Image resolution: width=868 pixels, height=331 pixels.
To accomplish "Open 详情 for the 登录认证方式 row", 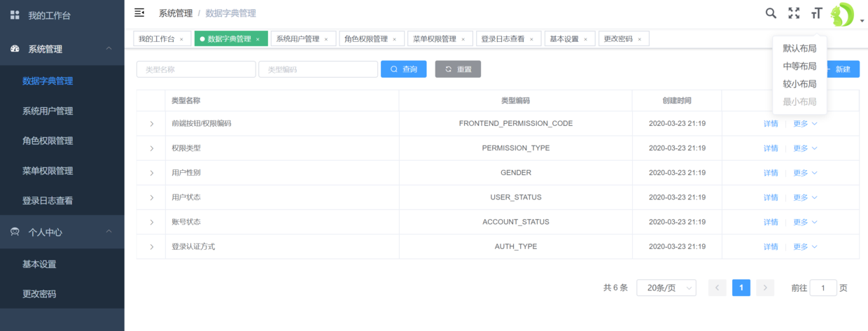I will (771, 247).
